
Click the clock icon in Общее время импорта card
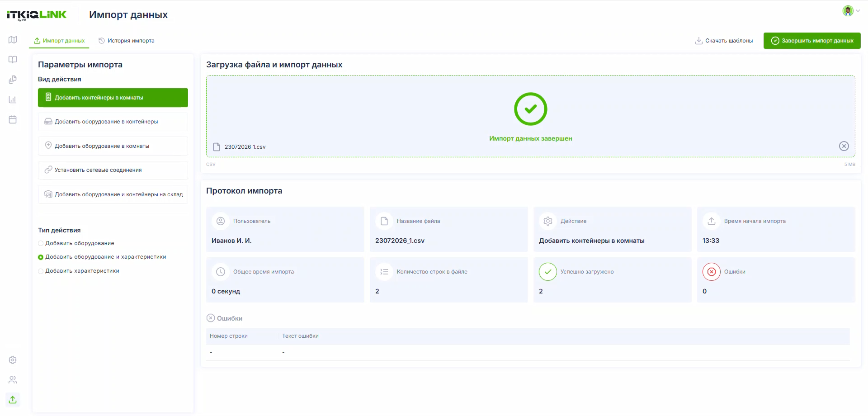[x=221, y=272]
